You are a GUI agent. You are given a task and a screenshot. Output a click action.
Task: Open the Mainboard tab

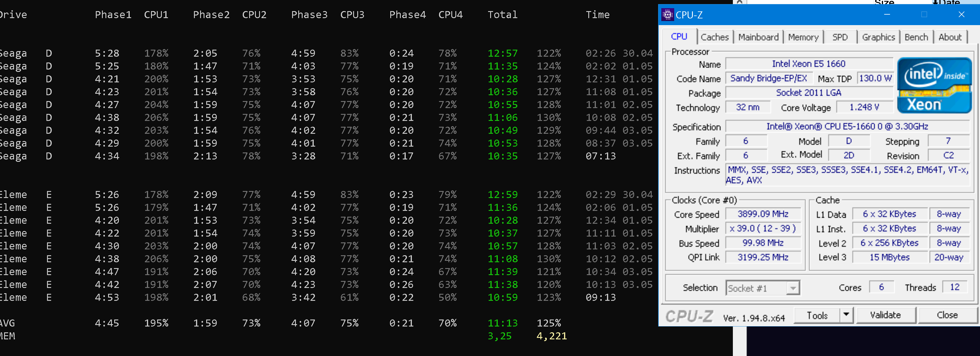click(x=758, y=37)
